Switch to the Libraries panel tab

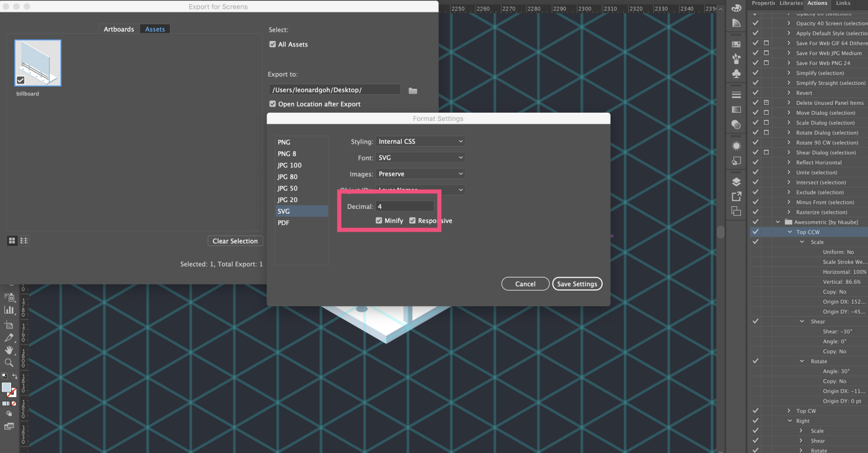791,3
